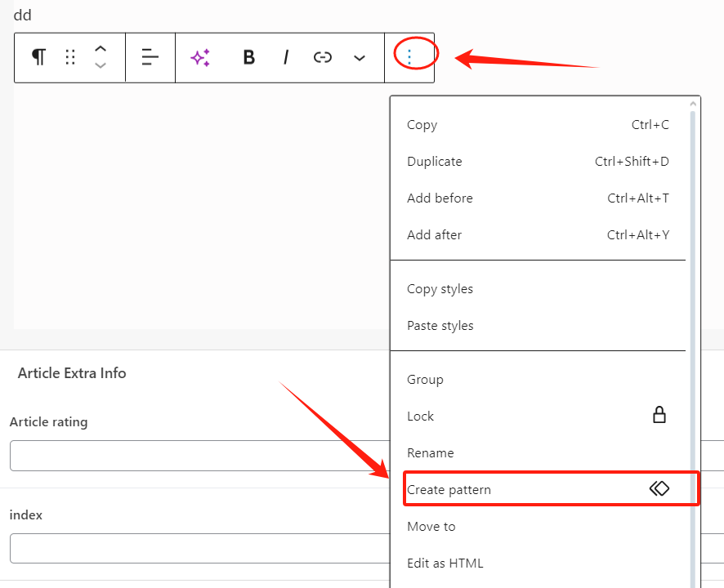Move block down with the down arrow
724x588 pixels.
tap(101, 66)
